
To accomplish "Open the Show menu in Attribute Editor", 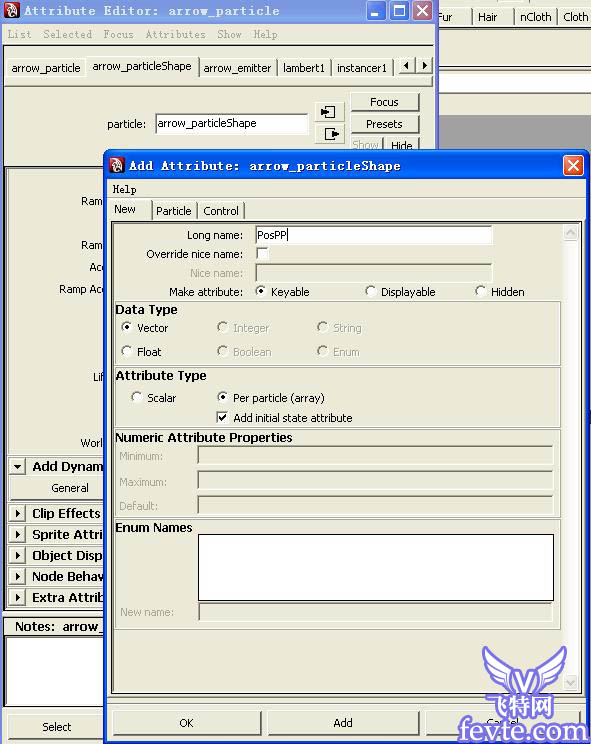I will pos(230,34).
